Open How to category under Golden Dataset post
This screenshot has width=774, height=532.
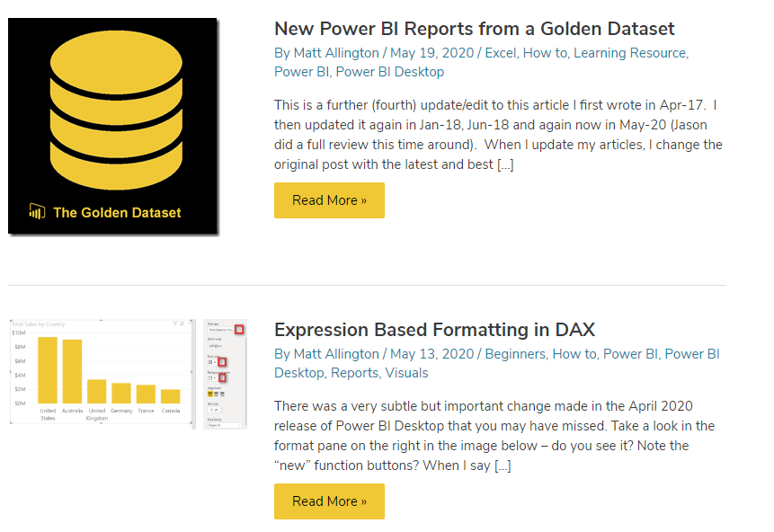point(545,53)
